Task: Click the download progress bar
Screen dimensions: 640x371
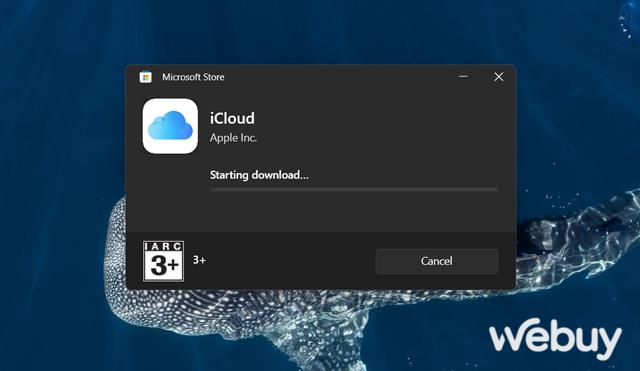Action: click(x=354, y=190)
